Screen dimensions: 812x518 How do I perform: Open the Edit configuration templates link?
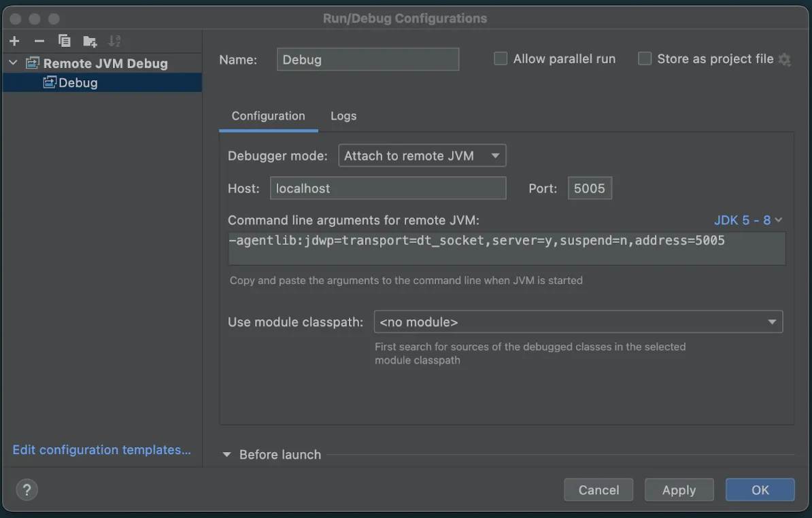(101, 450)
